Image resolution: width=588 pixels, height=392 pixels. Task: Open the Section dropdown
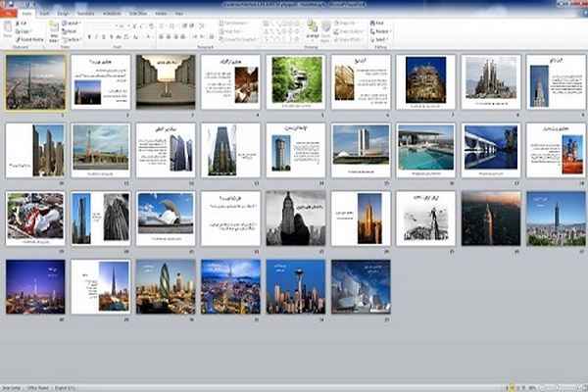coord(72,37)
